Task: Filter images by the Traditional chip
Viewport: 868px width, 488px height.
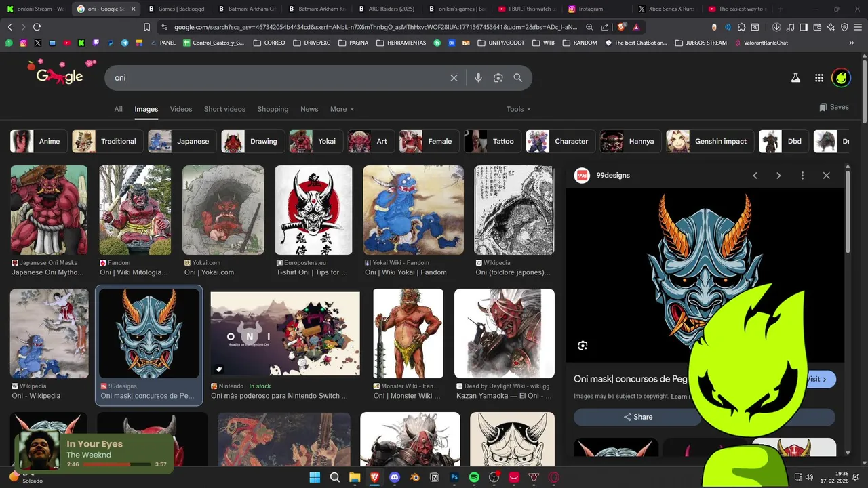Action: pos(108,142)
